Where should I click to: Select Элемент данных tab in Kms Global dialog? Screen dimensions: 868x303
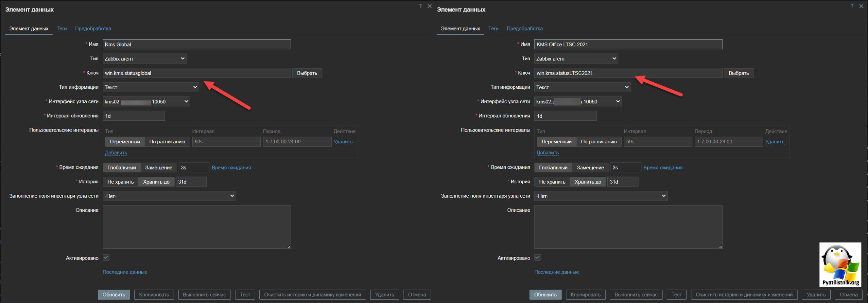point(29,28)
